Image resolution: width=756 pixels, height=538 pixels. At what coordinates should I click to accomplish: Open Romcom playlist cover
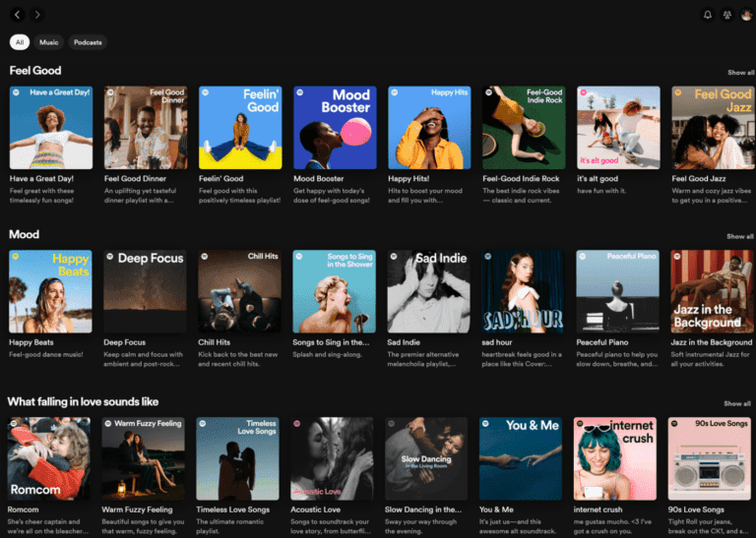pos(48,458)
